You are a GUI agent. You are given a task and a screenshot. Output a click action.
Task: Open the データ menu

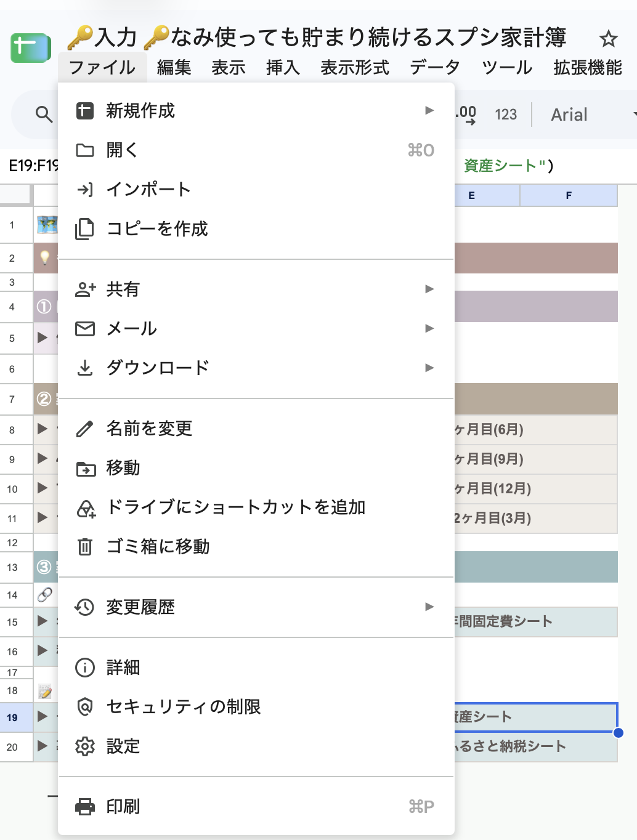coord(436,67)
